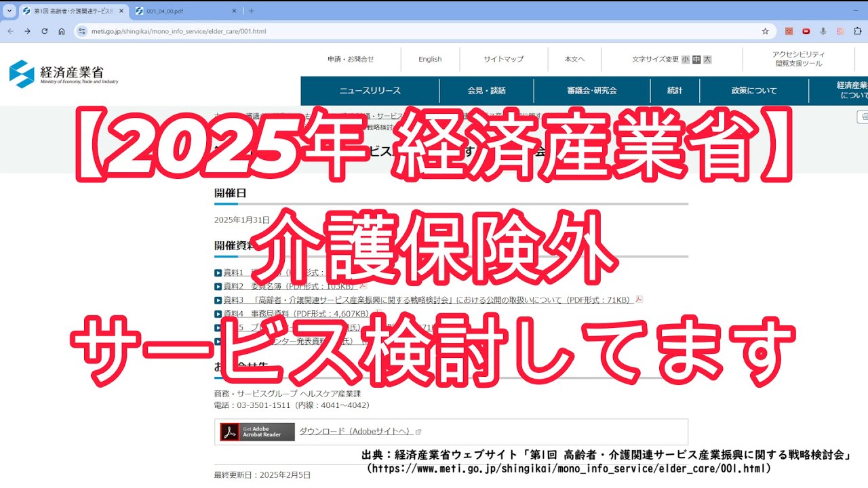
Task: Click the 資料4 arrow bullet icon
Action: (218, 314)
